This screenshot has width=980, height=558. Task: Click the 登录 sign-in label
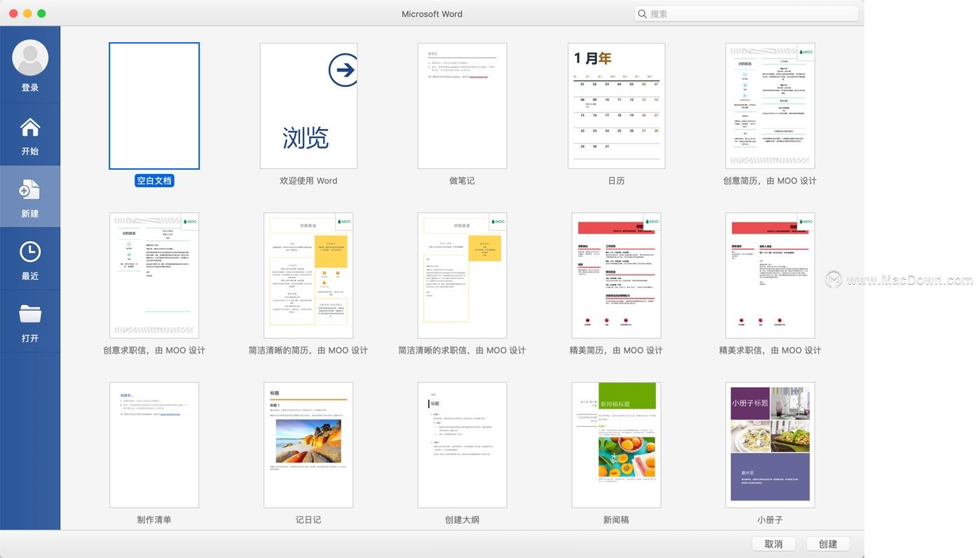[30, 88]
